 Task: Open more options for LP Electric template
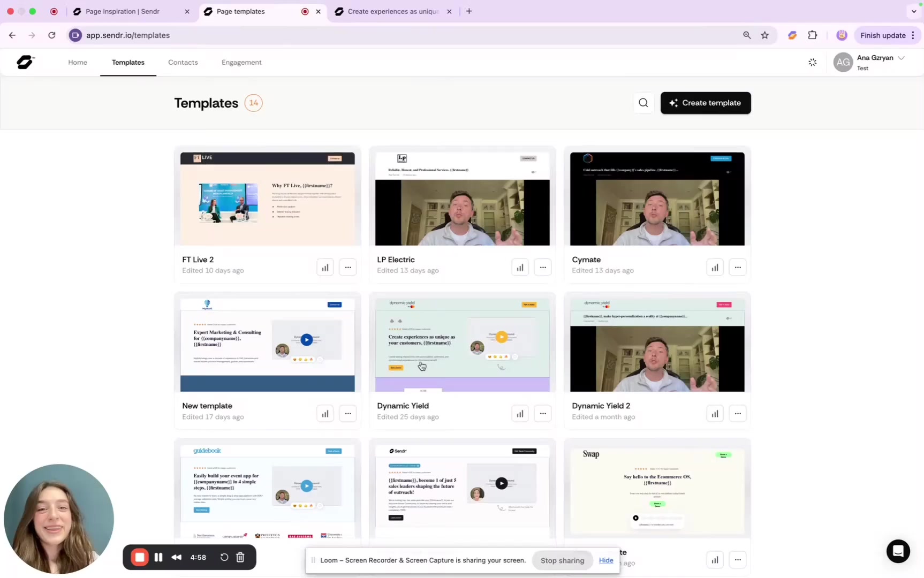[x=542, y=267]
